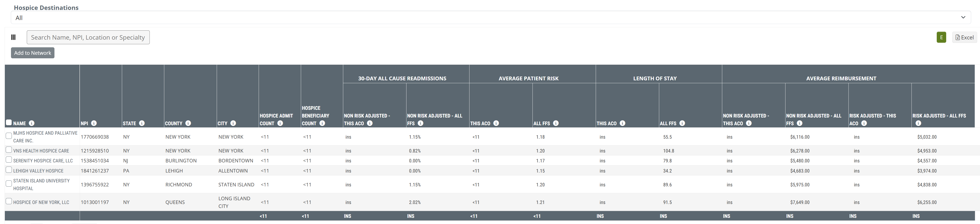980x224 pixels.
Task: Click info icon beside COUNTY header
Action: click(x=188, y=123)
